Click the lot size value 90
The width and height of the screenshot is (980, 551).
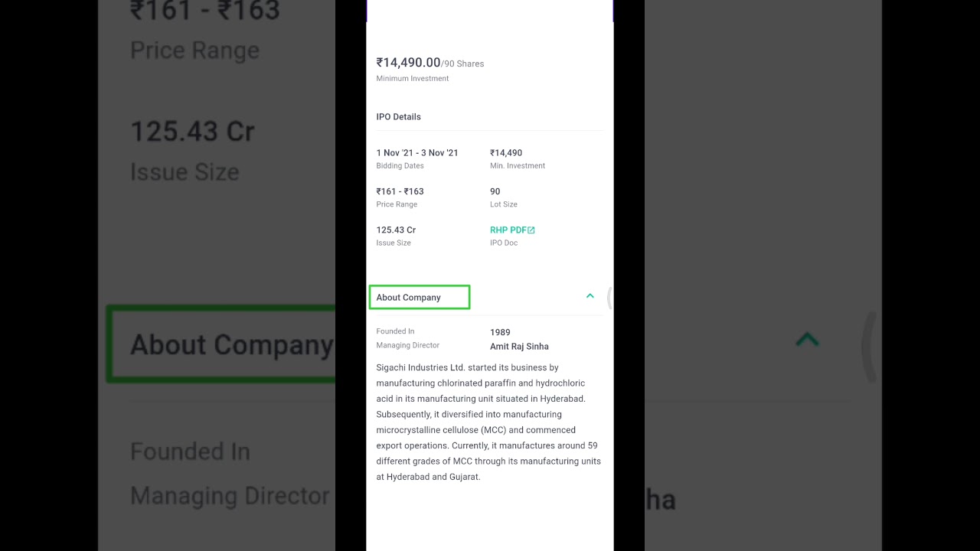pos(495,191)
